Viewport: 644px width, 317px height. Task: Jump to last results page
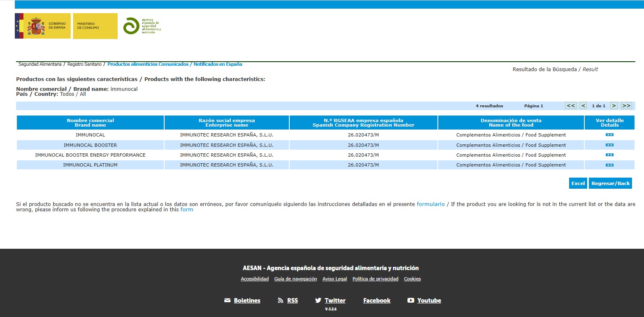click(626, 106)
